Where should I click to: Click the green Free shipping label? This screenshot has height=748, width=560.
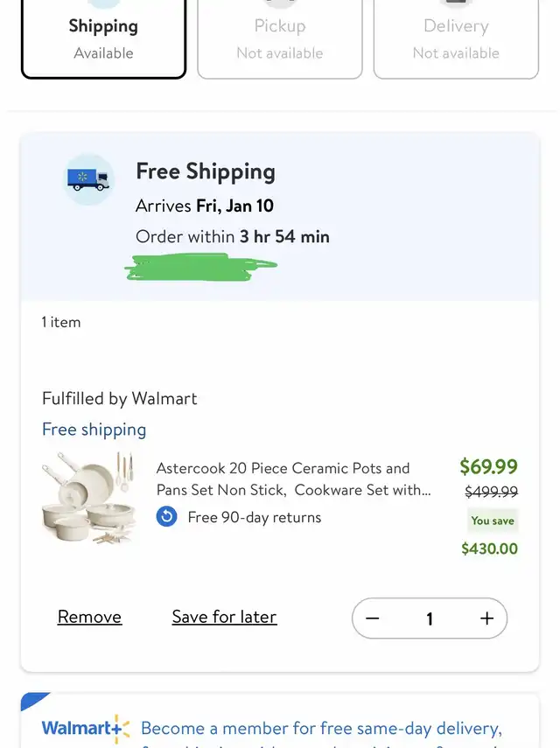(94, 430)
